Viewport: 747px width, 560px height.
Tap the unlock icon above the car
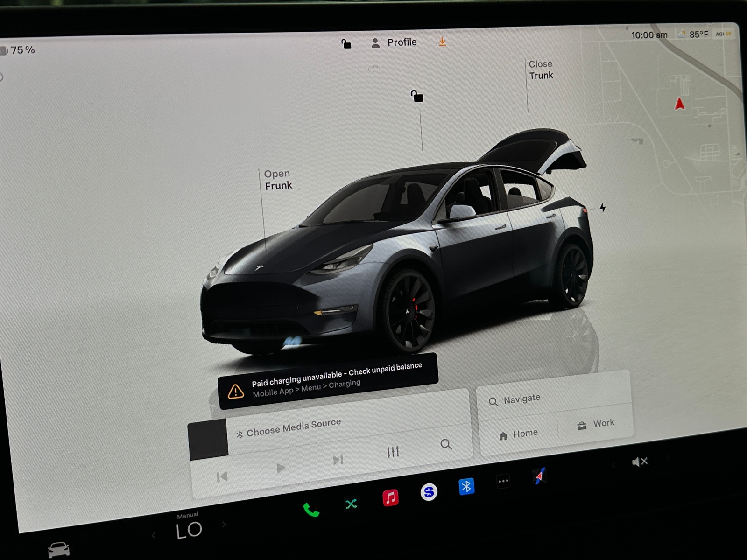click(x=417, y=96)
